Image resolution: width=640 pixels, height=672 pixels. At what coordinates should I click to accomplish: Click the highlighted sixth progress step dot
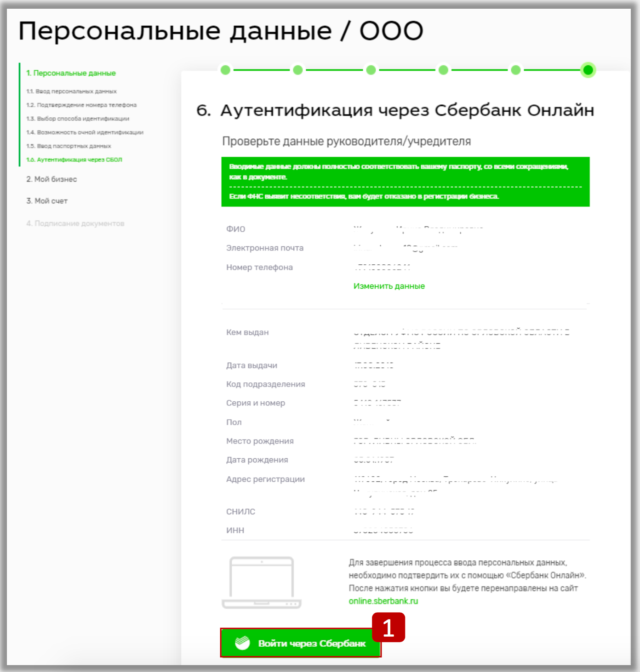click(x=588, y=70)
